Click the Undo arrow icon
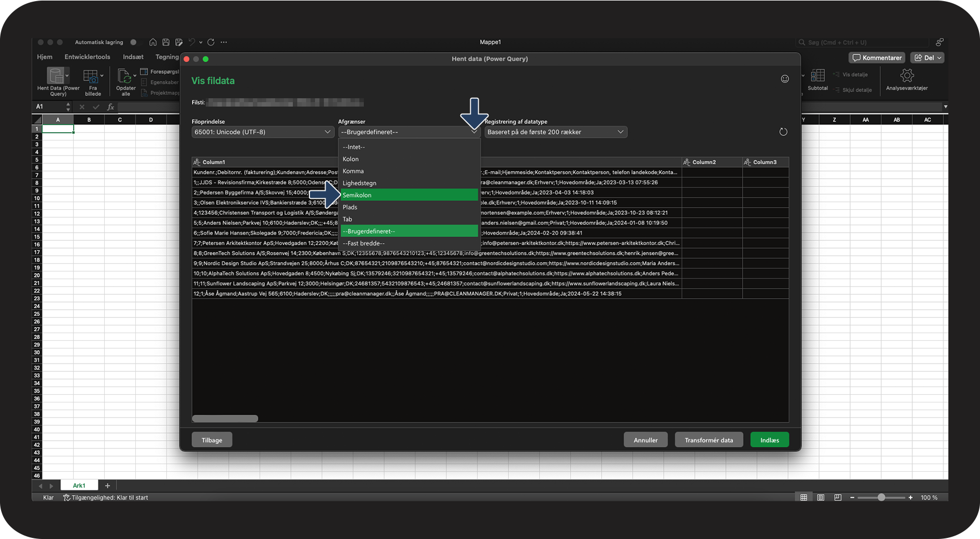The height and width of the screenshot is (539, 980). (192, 42)
